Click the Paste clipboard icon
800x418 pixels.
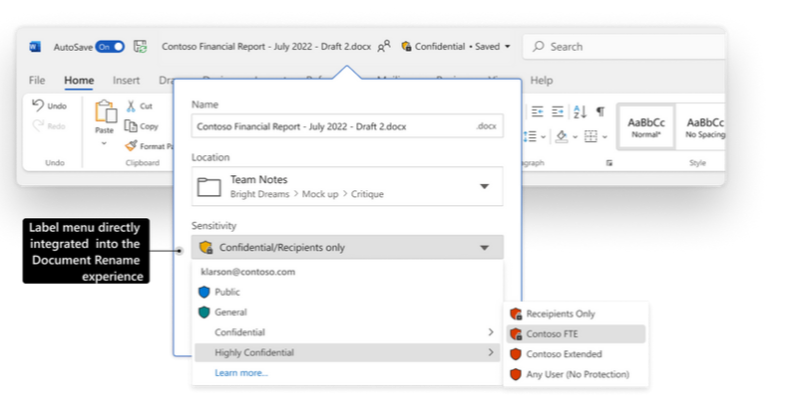[106, 111]
